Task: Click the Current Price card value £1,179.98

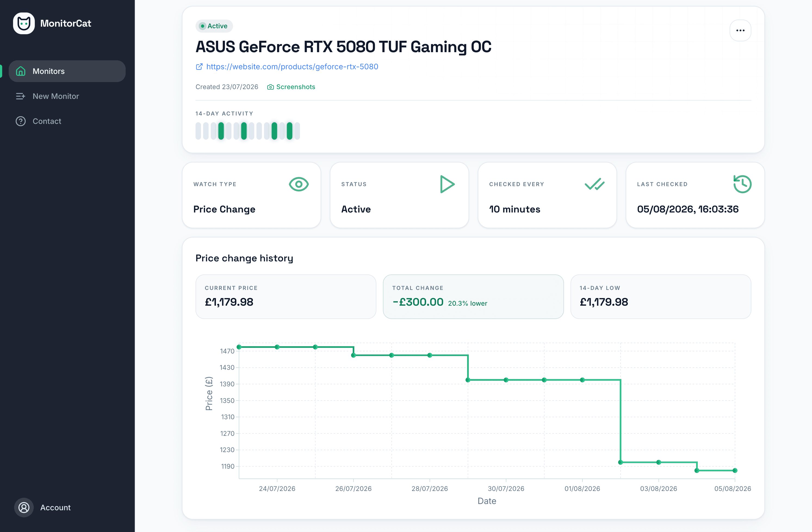Action: point(229,302)
